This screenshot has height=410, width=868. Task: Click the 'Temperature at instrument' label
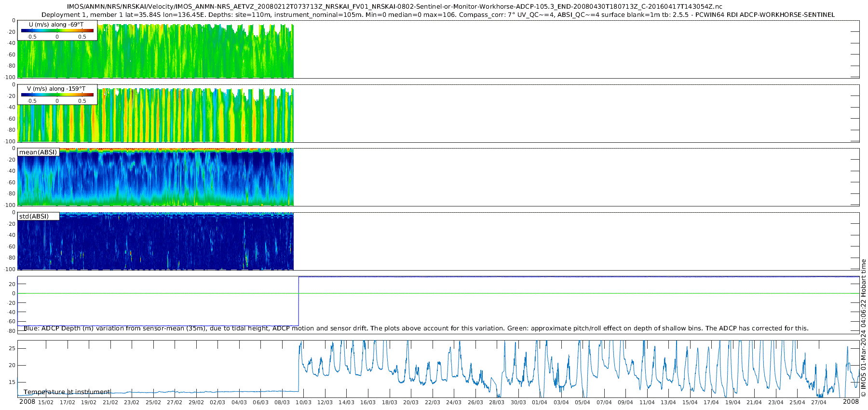[67, 392]
